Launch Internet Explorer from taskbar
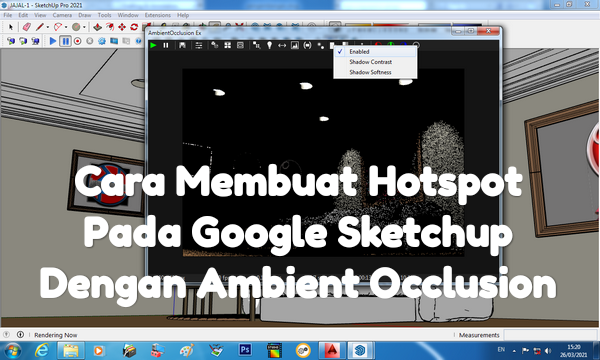The image size is (600, 360). (41, 350)
